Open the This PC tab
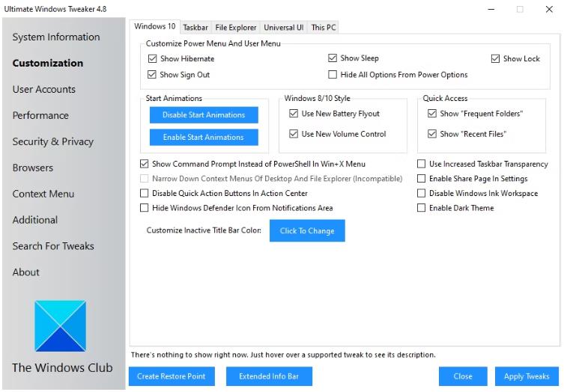The height and width of the screenshot is (392, 564). tap(324, 28)
